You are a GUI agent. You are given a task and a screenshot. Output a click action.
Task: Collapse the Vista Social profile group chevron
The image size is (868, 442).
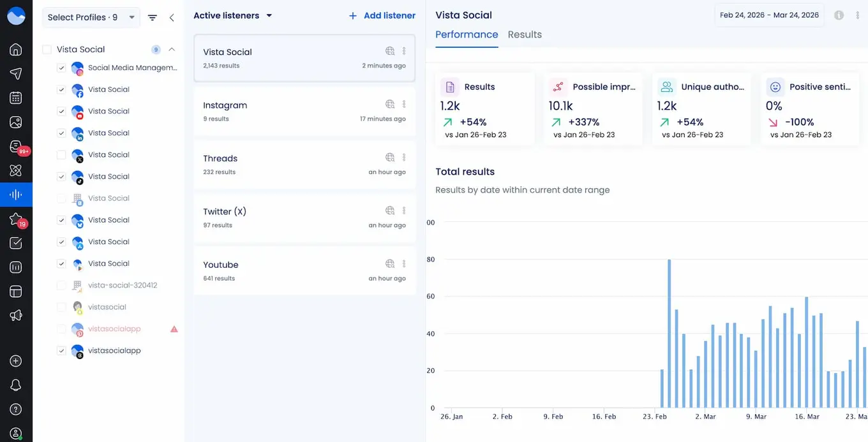click(171, 48)
